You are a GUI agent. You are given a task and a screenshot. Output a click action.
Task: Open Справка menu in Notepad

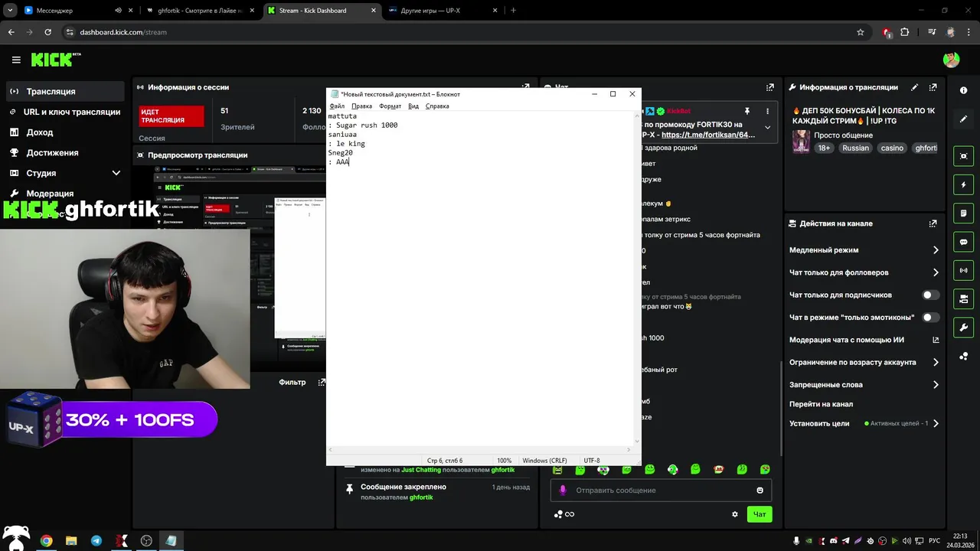point(437,106)
